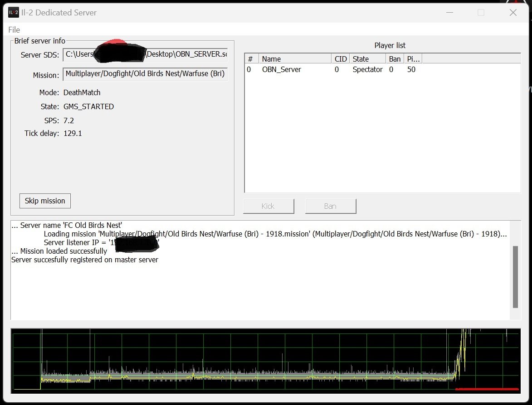Open the File menu
Viewport: 532px width, 405px height.
[x=14, y=30]
